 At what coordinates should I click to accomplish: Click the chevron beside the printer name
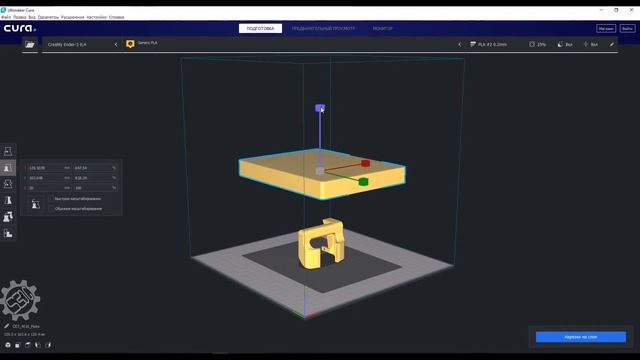[116, 44]
